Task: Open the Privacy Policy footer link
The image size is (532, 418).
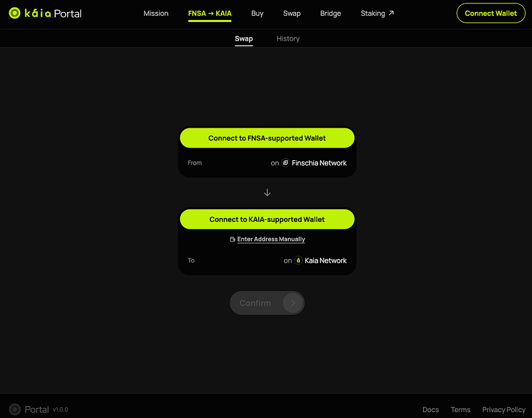Action: tap(503, 410)
